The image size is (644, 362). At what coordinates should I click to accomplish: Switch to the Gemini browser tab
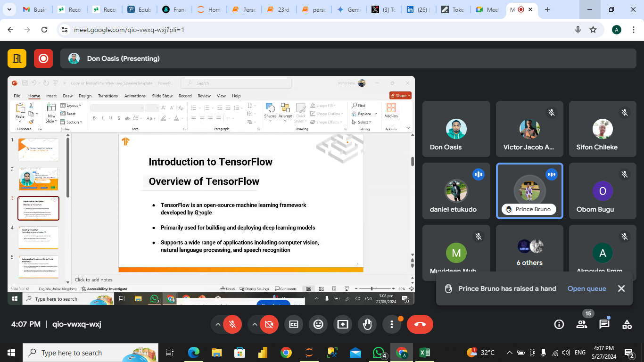(349, 9)
